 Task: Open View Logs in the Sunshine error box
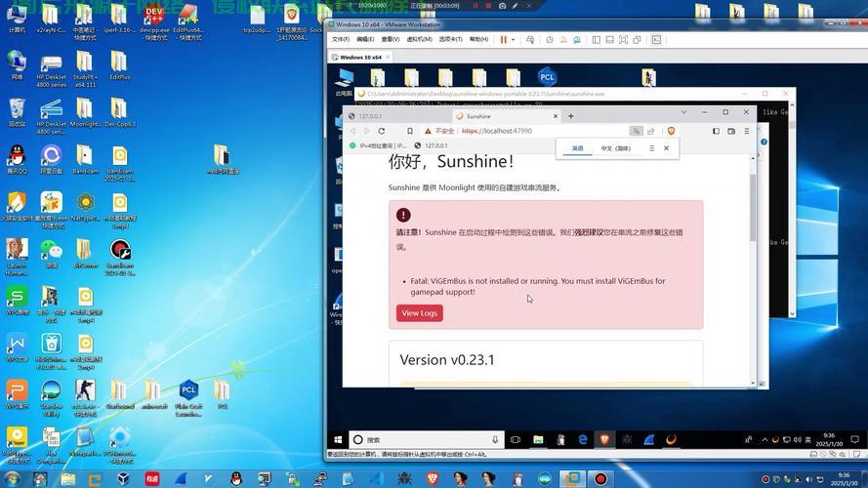[x=419, y=313]
